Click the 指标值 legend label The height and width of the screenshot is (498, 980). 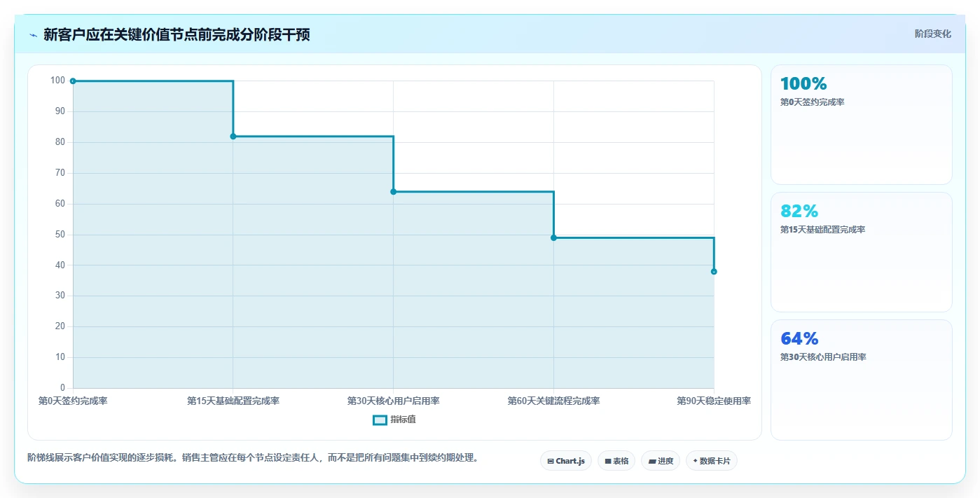(x=403, y=420)
